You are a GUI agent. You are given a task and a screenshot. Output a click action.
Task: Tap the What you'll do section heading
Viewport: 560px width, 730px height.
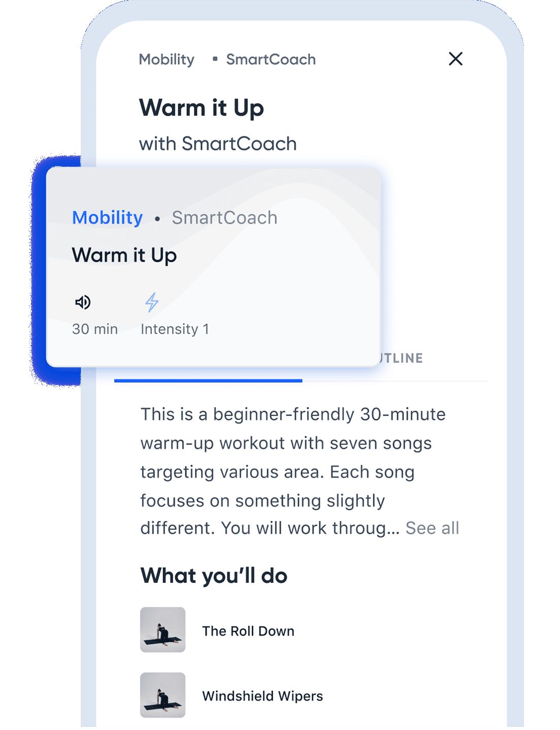(214, 576)
